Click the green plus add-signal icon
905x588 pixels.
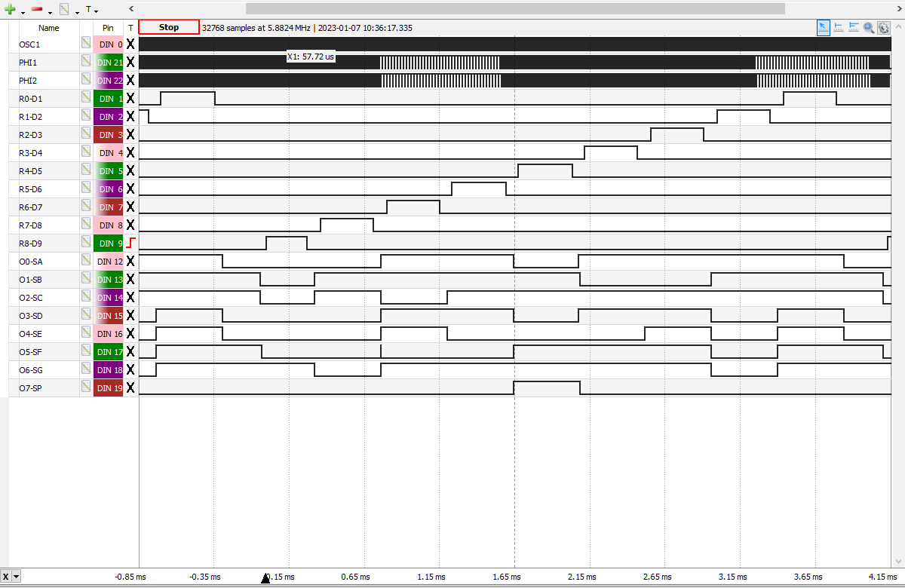tap(10, 9)
